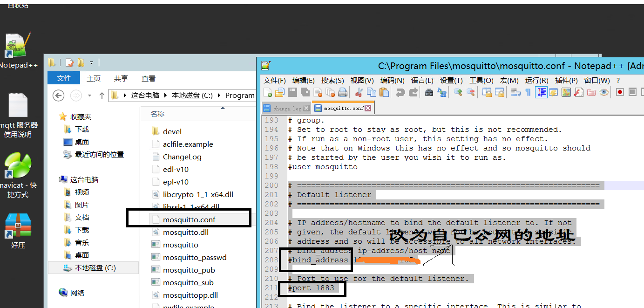Open the Function List icon in Notepad++
Image resolution: width=644 pixels, height=308 pixels.
click(578, 92)
